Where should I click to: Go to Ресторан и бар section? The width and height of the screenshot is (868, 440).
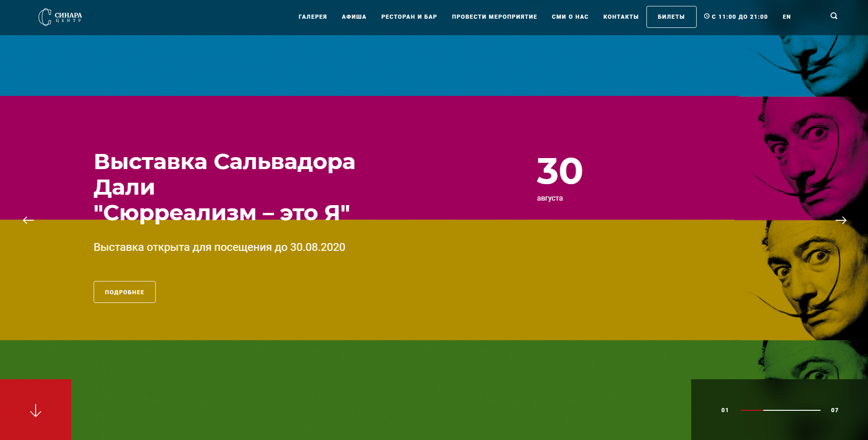click(x=409, y=17)
